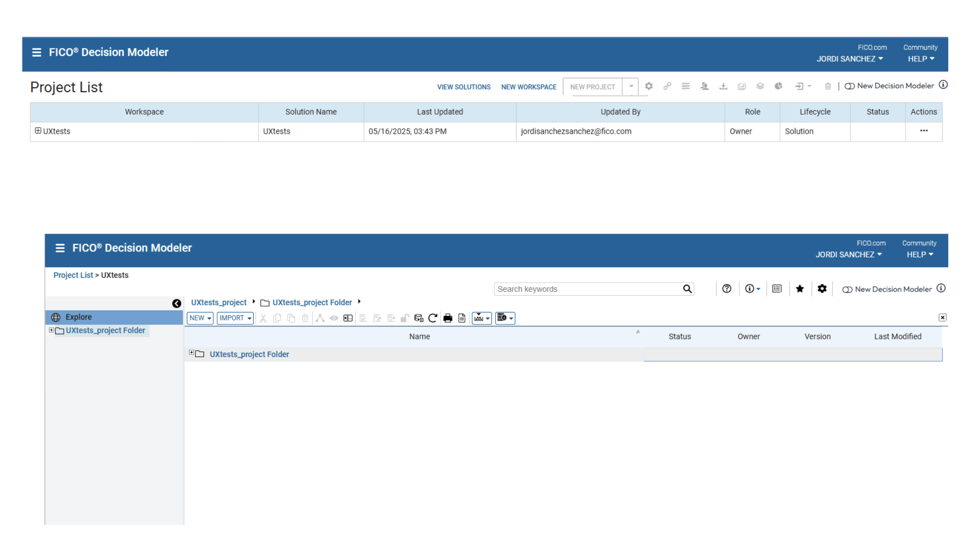
Task: Open hamburger menu in Project List header
Action: (x=36, y=52)
